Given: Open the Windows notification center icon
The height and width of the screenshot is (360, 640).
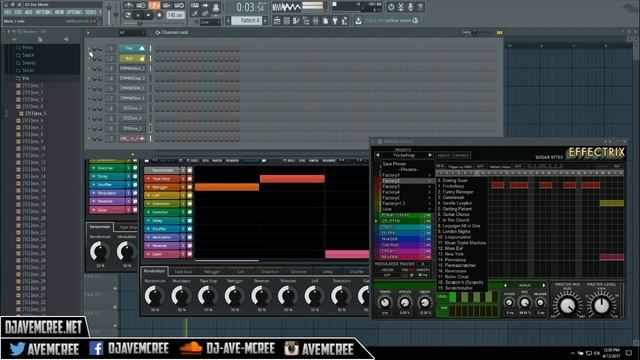Looking at the screenshot, I should [629, 353].
